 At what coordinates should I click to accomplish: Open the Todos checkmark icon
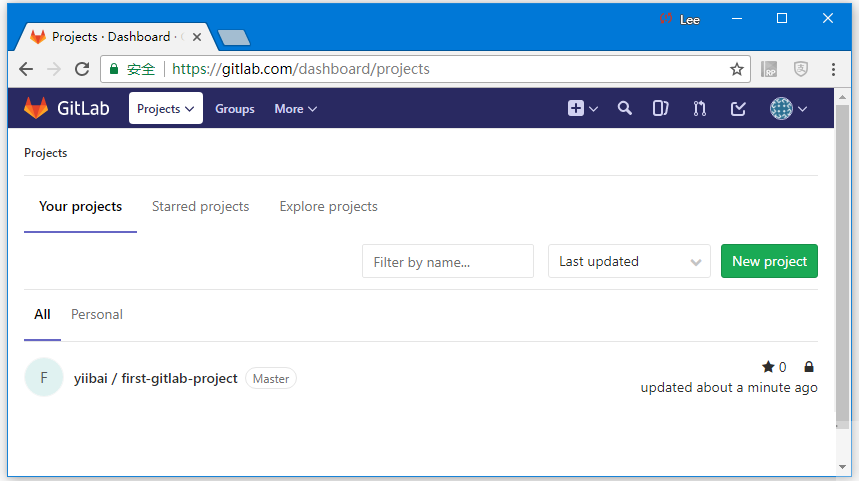(x=738, y=108)
